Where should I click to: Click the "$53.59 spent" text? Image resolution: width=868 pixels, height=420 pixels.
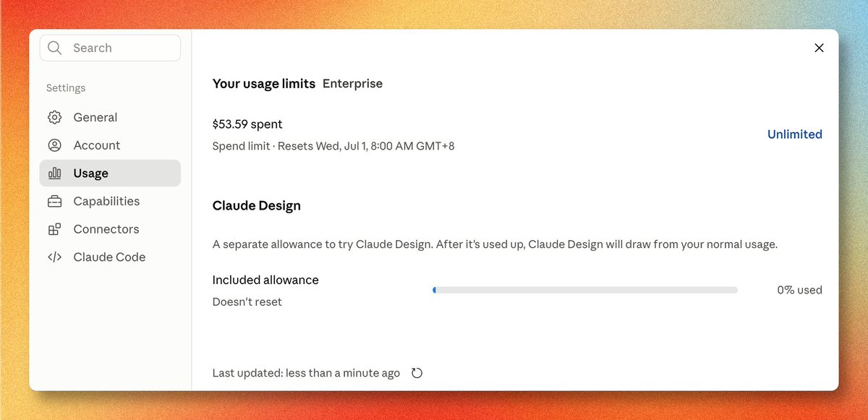[x=247, y=124]
